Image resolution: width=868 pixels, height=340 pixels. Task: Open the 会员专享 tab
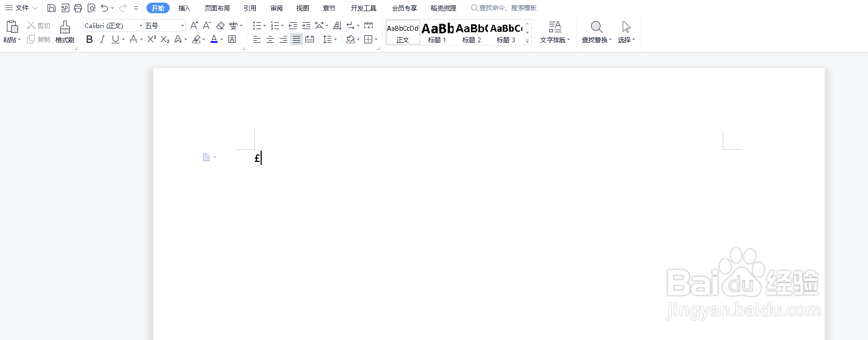tap(404, 8)
